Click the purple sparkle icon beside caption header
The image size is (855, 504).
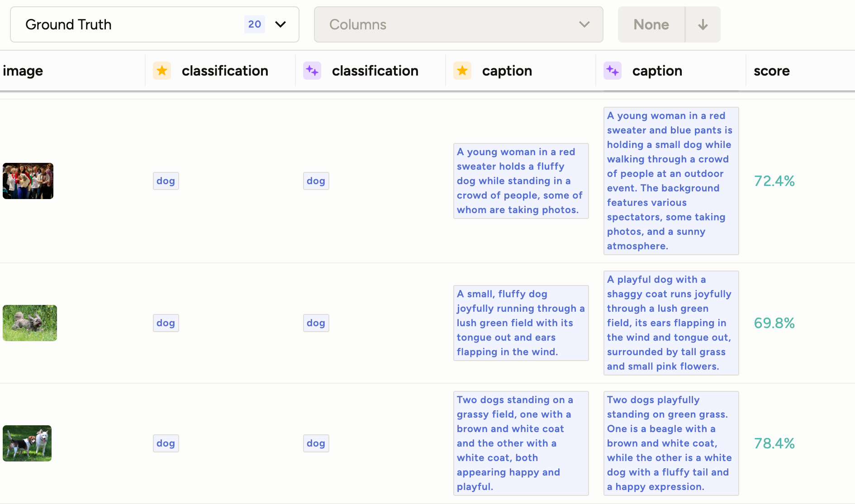point(613,71)
